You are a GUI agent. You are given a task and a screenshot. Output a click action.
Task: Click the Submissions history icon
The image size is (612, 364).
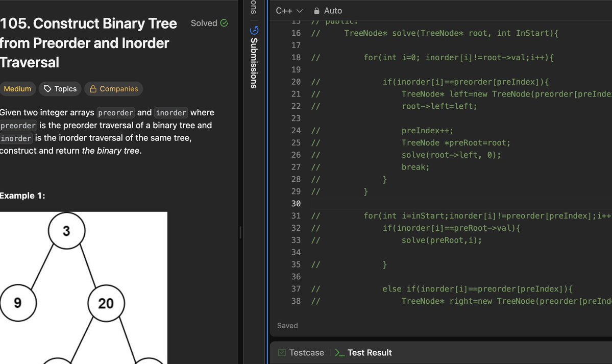pos(254,30)
